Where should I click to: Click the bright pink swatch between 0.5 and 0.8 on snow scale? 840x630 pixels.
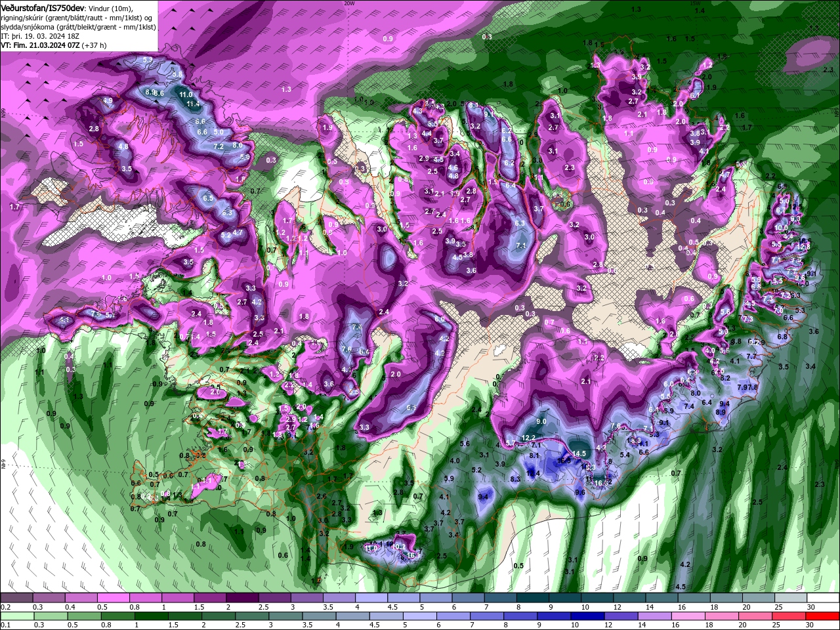tap(113, 598)
